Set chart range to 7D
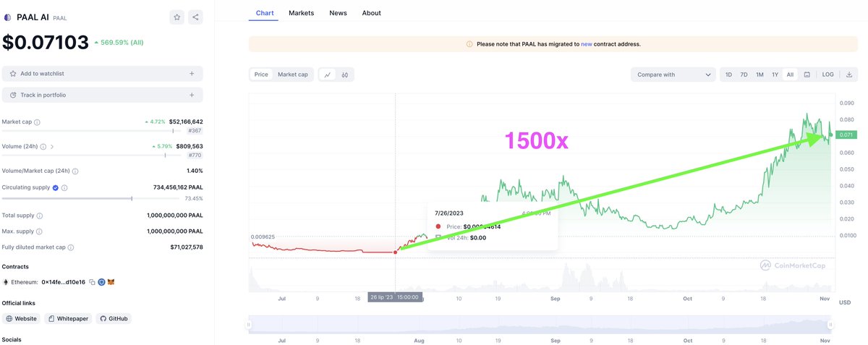This screenshot has height=345, width=868. click(744, 74)
